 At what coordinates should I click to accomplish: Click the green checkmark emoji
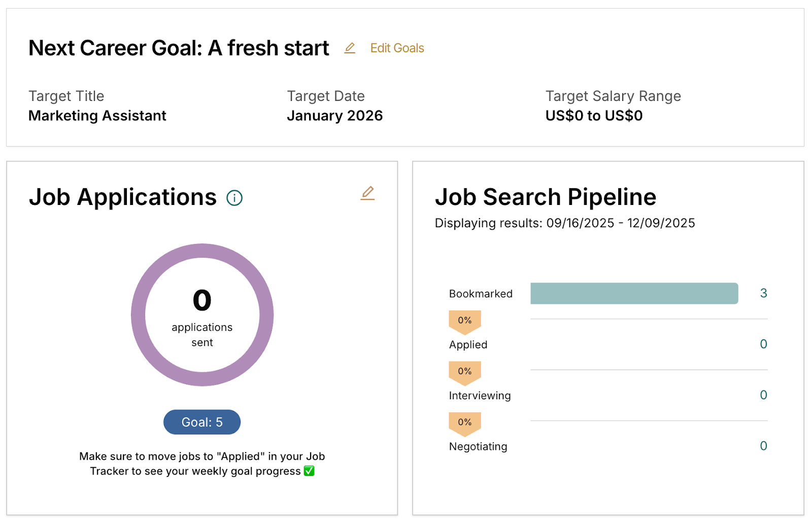point(309,471)
